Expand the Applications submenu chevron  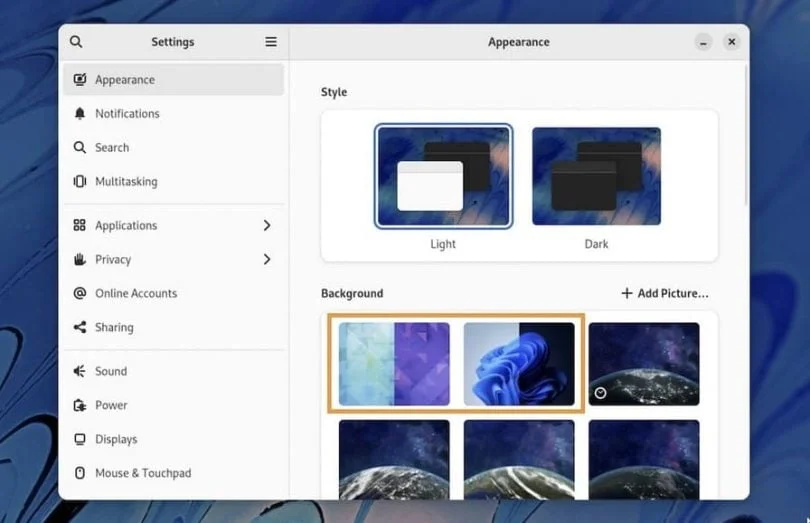coord(267,225)
